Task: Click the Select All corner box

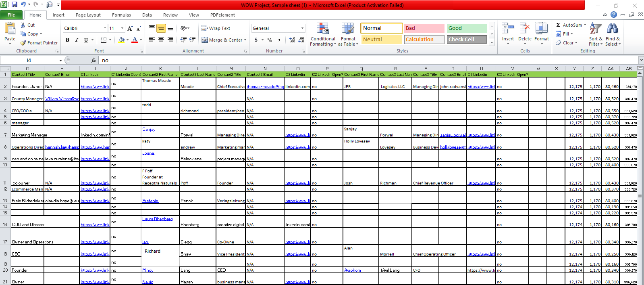Action: point(5,69)
